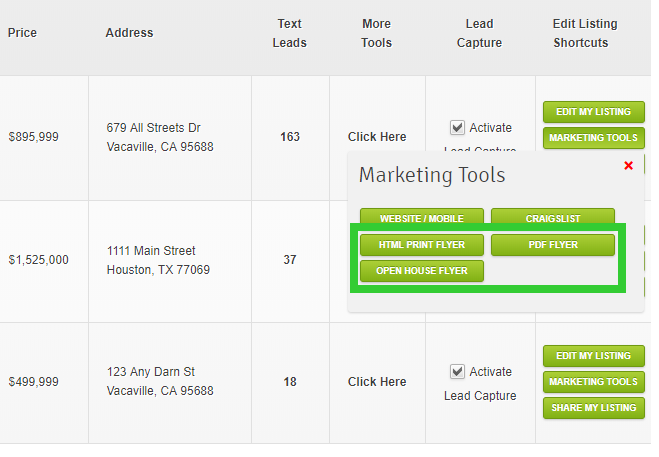Edit the 679 All Streets Dr listing

tap(593, 112)
